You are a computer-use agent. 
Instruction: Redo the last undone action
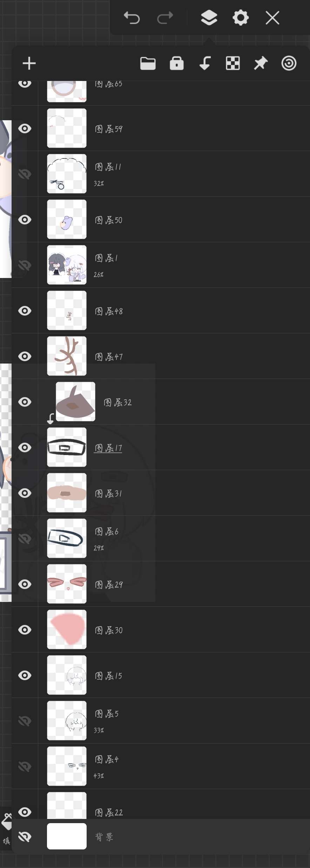[x=165, y=18]
